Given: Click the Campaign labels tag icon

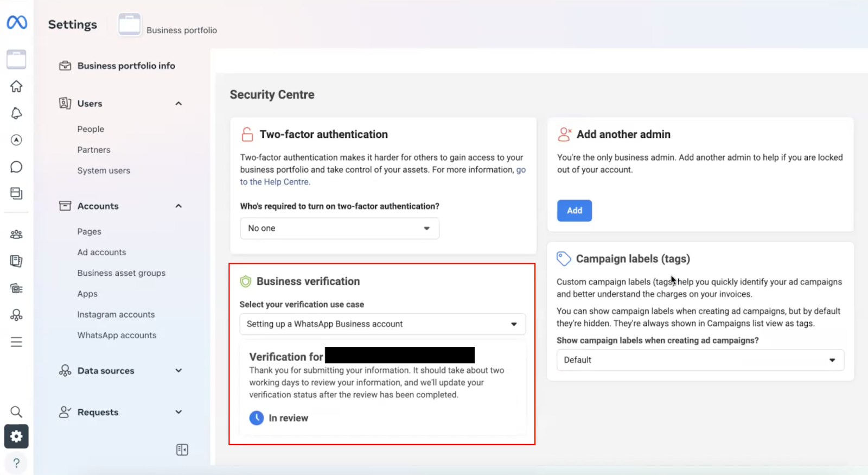Looking at the screenshot, I should click(x=564, y=259).
